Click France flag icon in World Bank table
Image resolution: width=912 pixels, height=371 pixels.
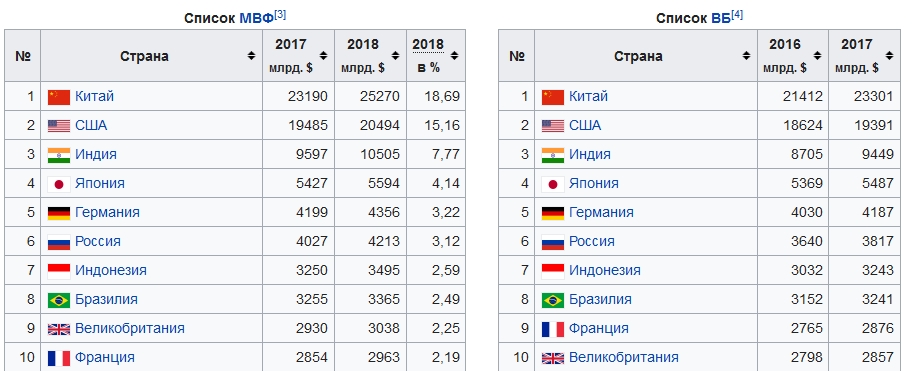point(553,329)
